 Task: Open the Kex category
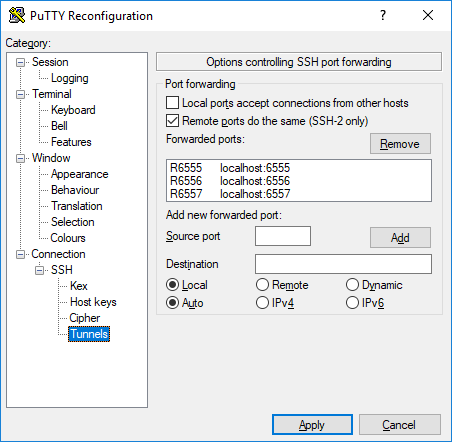[79, 286]
